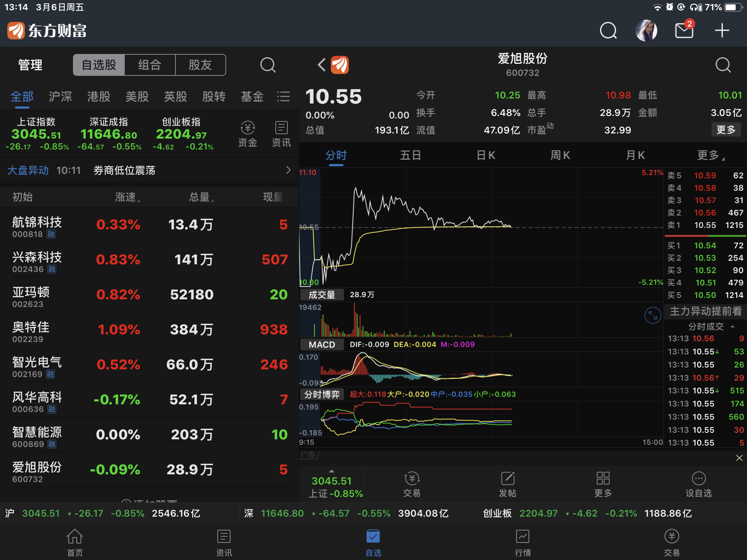
Task: Select 分时 chart tab
Action: [336, 155]
